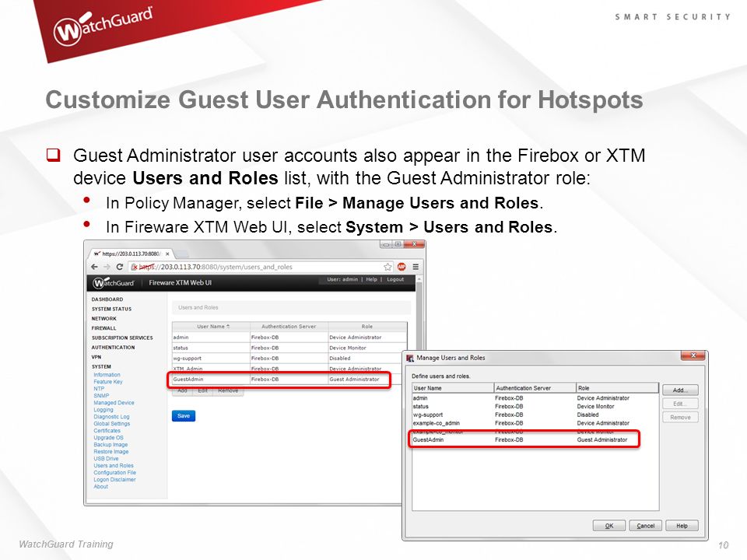Click the Add... button in the dialog
This screenshot has width=747, height=560.
click(680, 390)
